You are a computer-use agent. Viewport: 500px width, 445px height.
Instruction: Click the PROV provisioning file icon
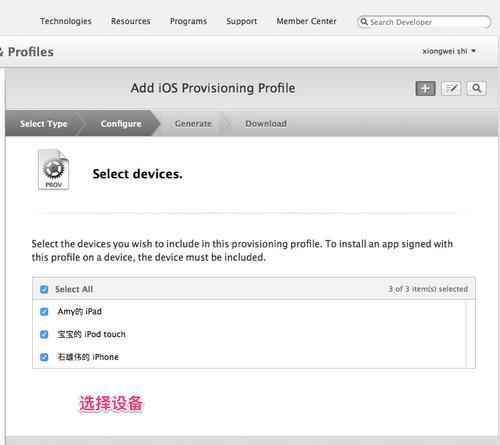(53, 170)
